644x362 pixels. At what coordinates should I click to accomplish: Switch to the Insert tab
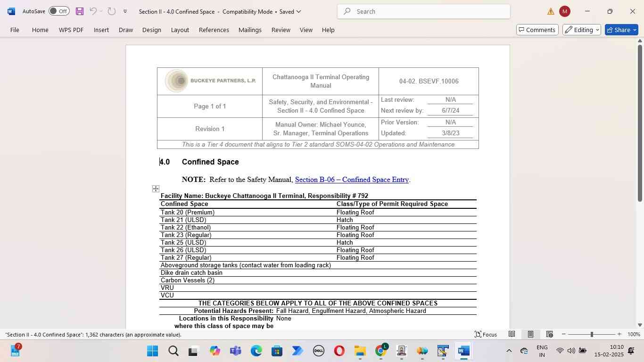click(101, 30)
